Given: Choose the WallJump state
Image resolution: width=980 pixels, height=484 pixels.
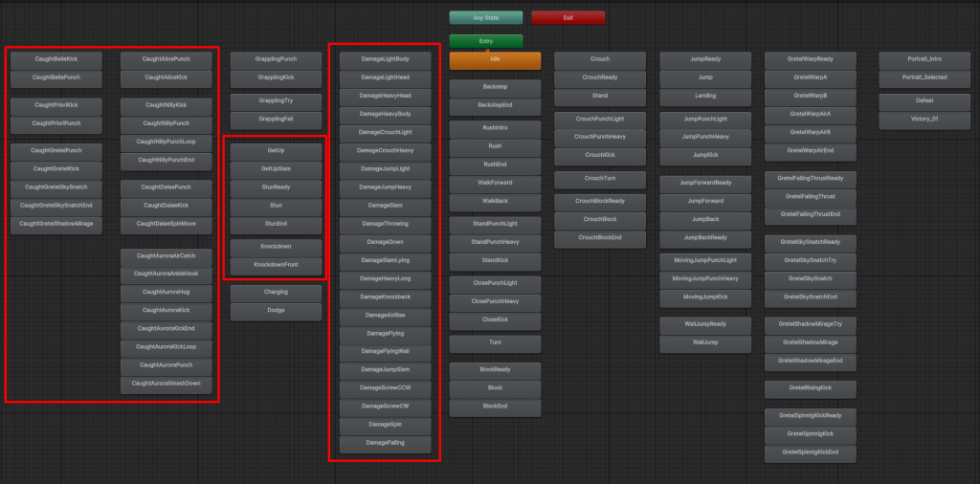Looking at the screenshot, I should tap(705, 341).
